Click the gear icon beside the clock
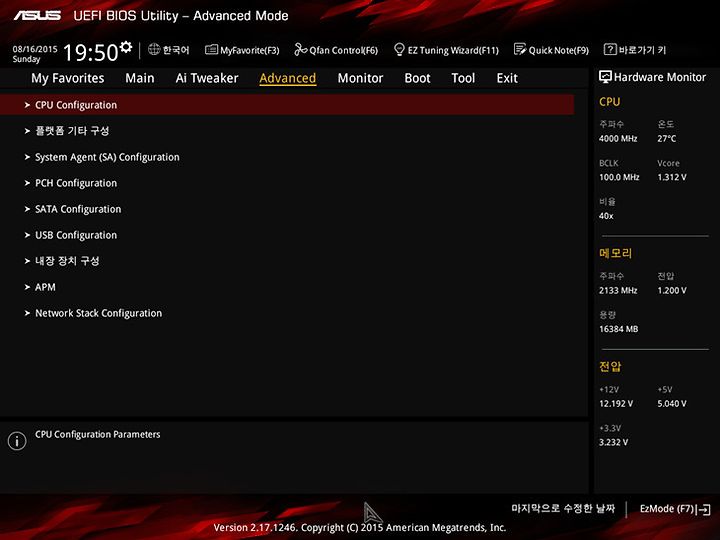Image resolution: width=720 pixels, height=540 pixels. pyautogui.click(x=126, y=47)
